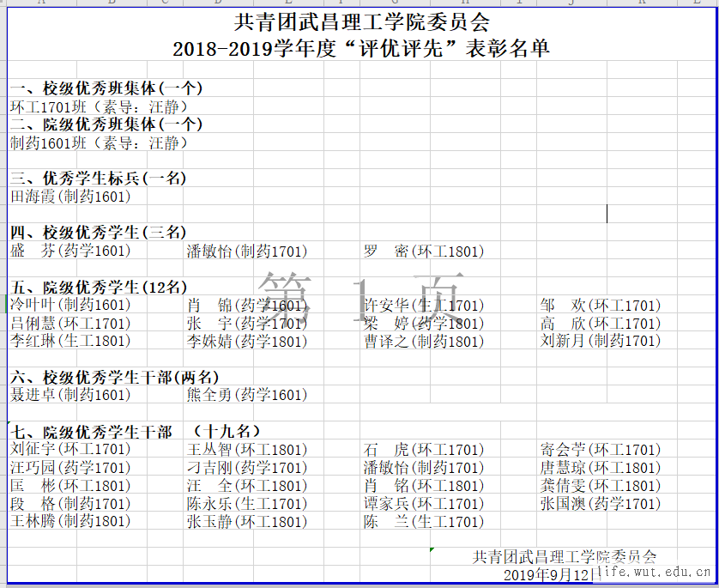
Task: Select heading 三、优秀学生标兵(一名)
Action: tap(99, 179)
